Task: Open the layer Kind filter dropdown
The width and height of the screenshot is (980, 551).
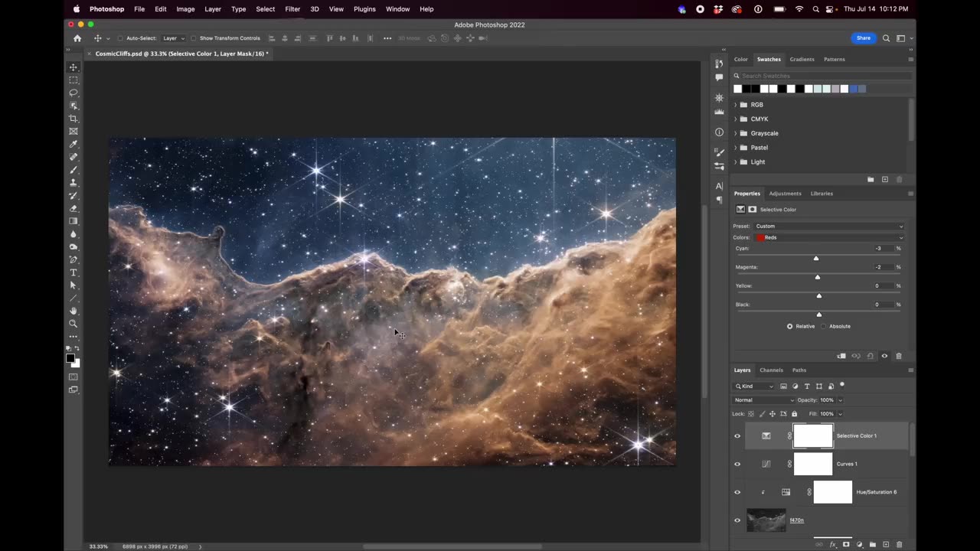Action: (754, 386)
